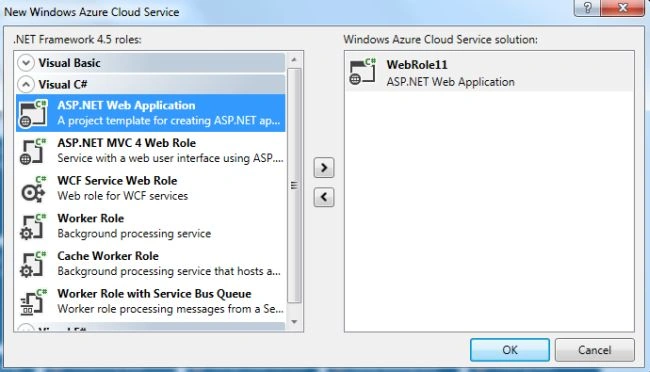
Task: Add selected role with right arrow button
Action: click(324, 168)
